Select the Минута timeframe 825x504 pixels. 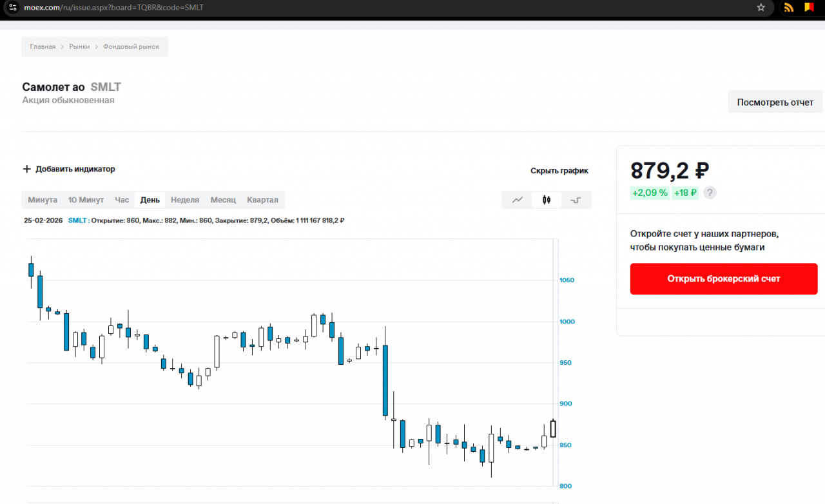coord(43,200)
